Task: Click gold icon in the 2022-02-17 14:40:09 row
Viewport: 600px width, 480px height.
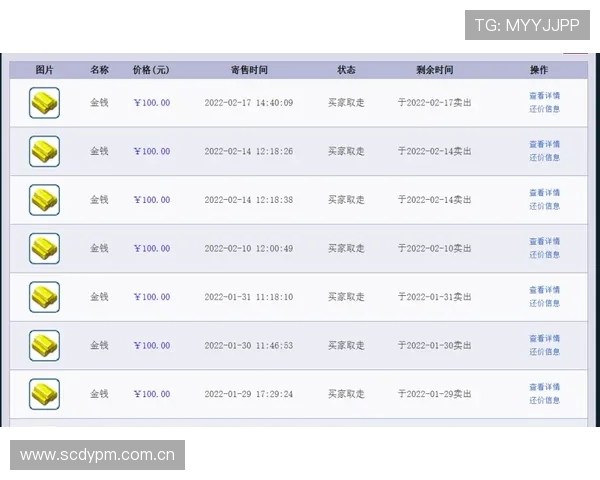Action: coord(44,103)
